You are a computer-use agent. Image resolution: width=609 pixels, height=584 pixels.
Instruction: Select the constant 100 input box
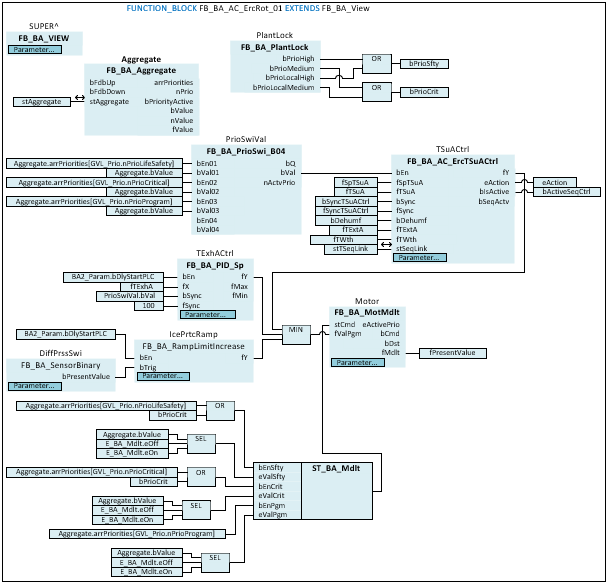click(149, 306)
